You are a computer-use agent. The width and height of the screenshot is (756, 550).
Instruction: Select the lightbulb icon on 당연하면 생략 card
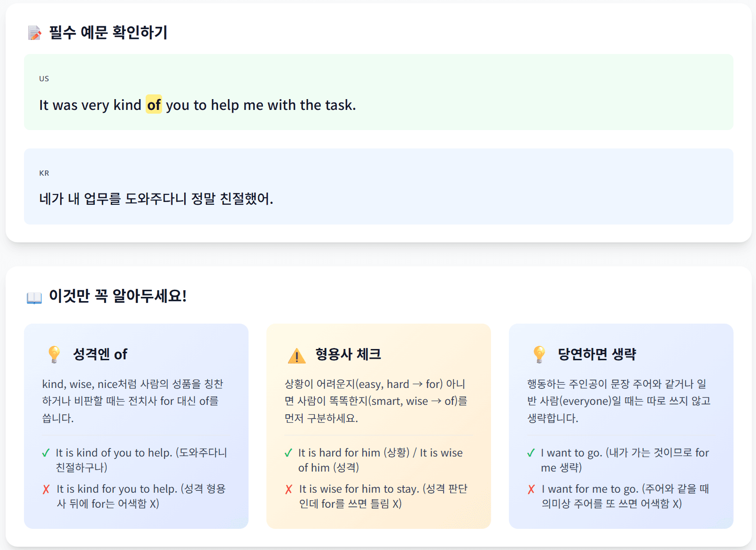539,354
